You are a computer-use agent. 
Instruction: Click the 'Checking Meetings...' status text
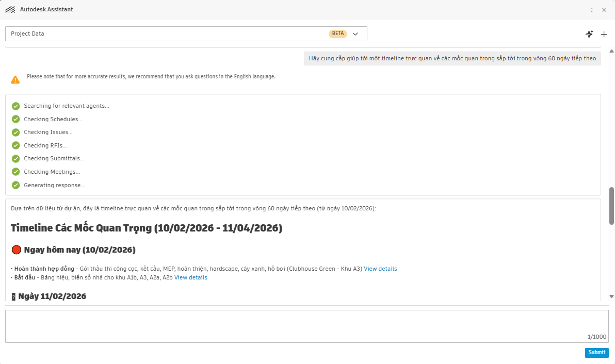pos(52,172)
